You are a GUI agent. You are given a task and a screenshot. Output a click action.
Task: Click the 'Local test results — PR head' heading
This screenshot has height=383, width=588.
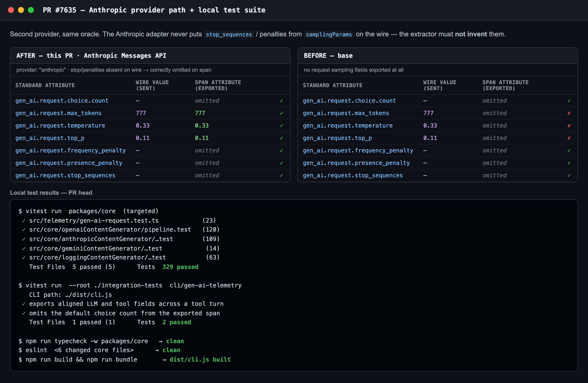[51, 193]
